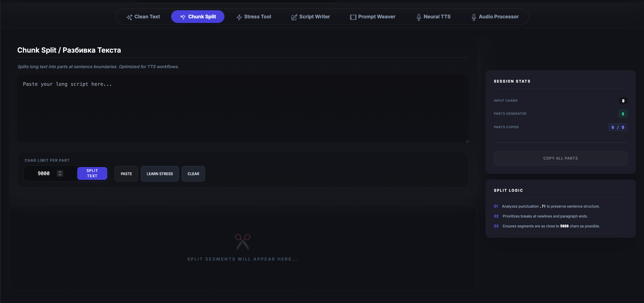Click the 'Splits long text into parts' description
Screen dimensions: 644x303
[98, 67]
